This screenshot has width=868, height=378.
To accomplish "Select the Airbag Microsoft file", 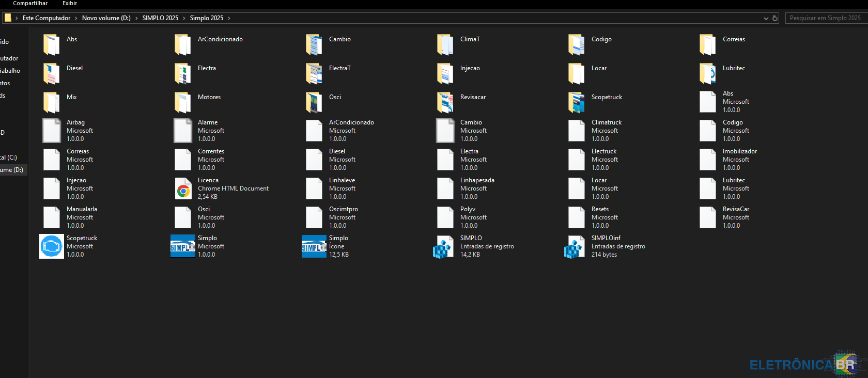I will 52,131.
